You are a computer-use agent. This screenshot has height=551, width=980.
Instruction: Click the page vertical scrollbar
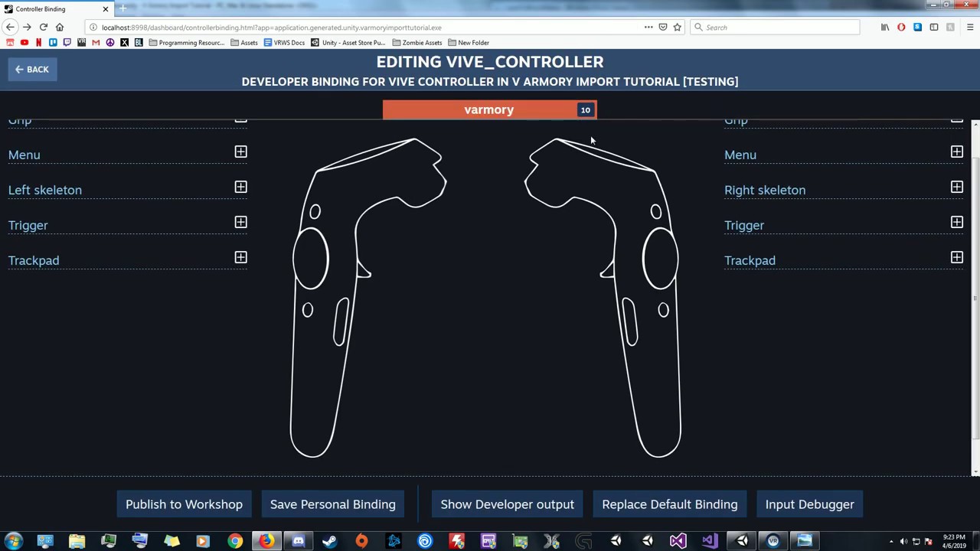click(975, 298)
